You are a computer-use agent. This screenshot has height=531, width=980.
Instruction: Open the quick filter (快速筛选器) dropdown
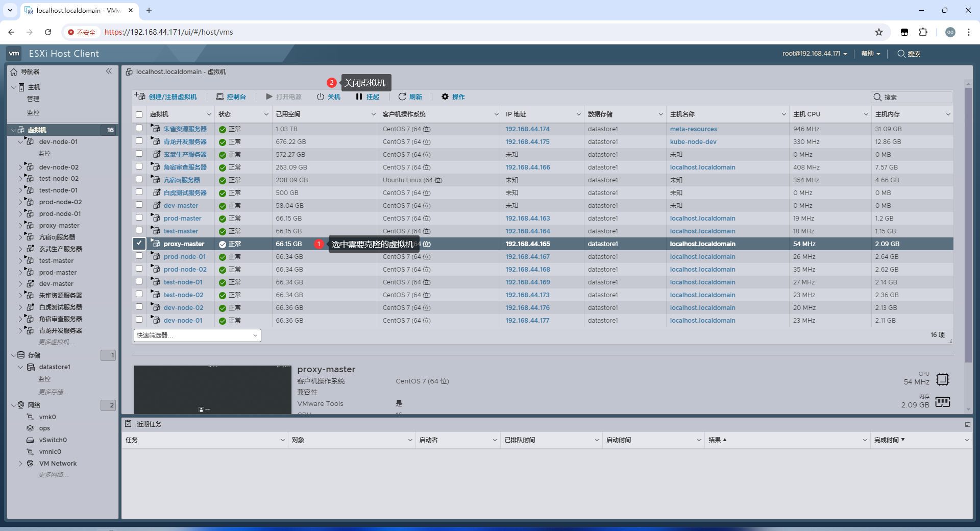[x=198, y=335]
